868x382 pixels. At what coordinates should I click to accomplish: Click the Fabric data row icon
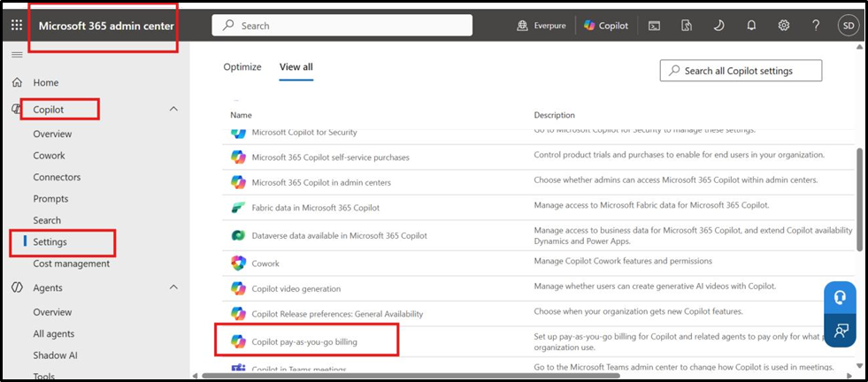click(x=238, y=208)
